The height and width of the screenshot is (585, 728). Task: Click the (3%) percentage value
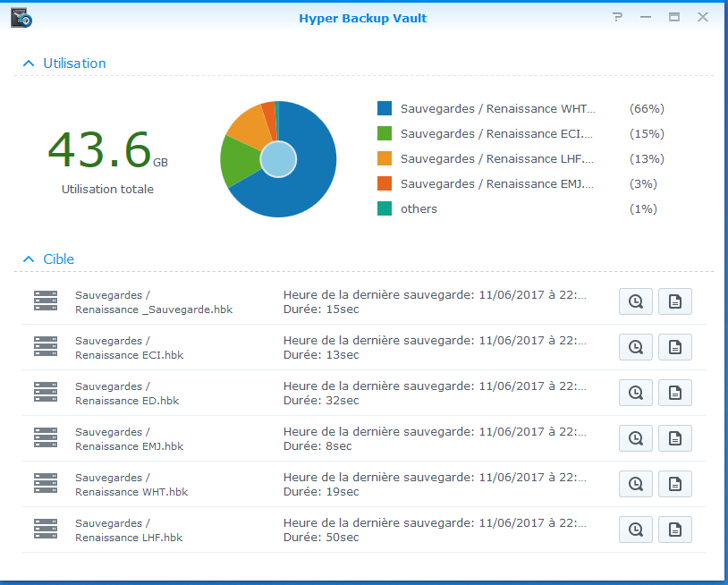643,184
